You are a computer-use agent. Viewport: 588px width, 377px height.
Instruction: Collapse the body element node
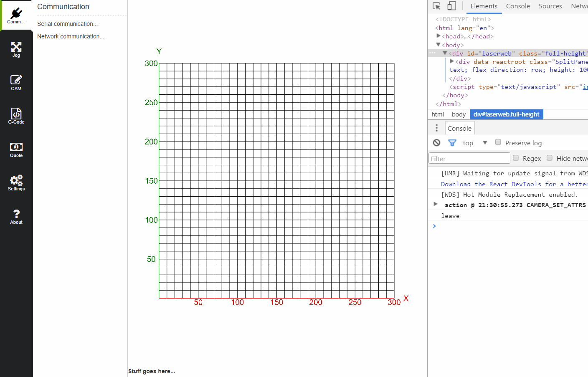point(438,44)
